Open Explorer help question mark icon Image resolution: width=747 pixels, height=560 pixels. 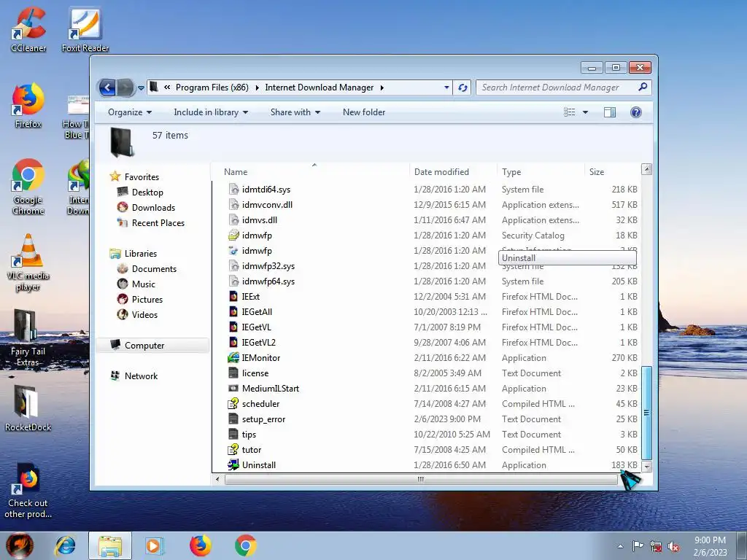[x=635, y=112]
